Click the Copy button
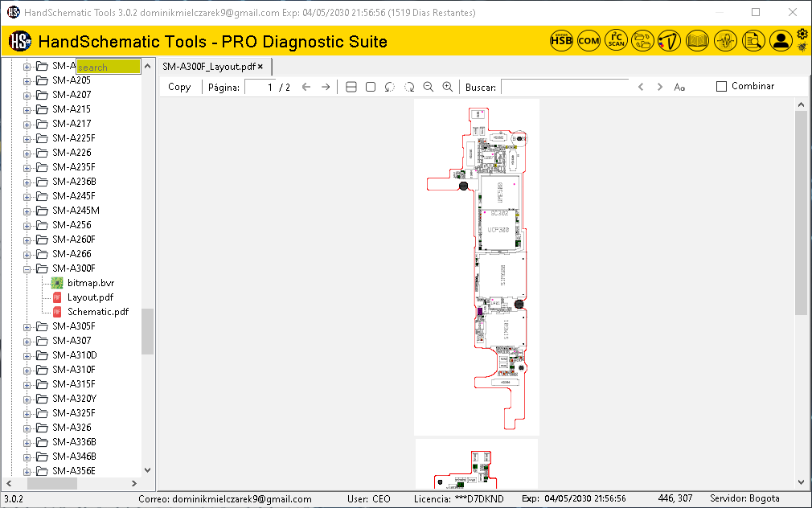The image size is (812, 508). (179, 87)
